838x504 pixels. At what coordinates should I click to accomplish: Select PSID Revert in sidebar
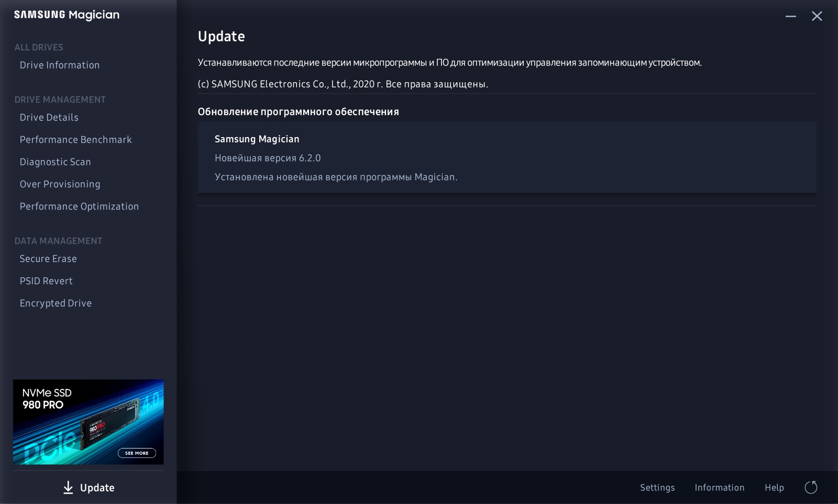point(46,281)
